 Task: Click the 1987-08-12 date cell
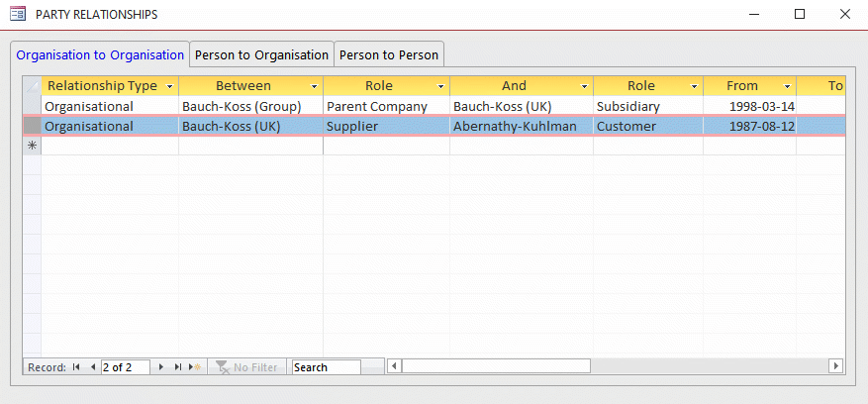[750, 126]
